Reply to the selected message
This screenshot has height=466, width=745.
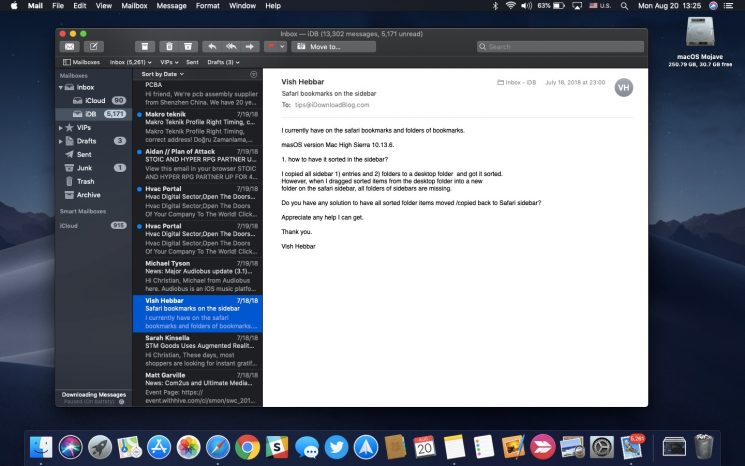pyautogui.click(x=212, y=47)
